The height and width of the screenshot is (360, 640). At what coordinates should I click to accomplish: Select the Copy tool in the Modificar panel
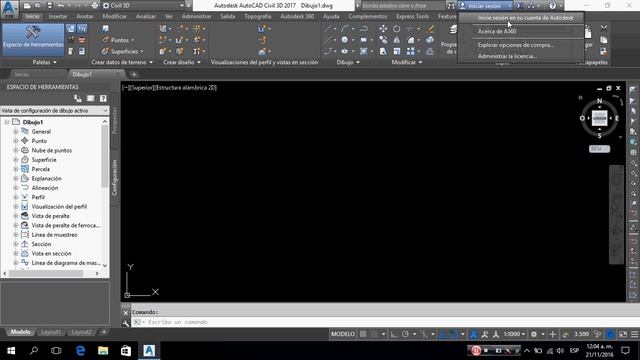point(383,40)
